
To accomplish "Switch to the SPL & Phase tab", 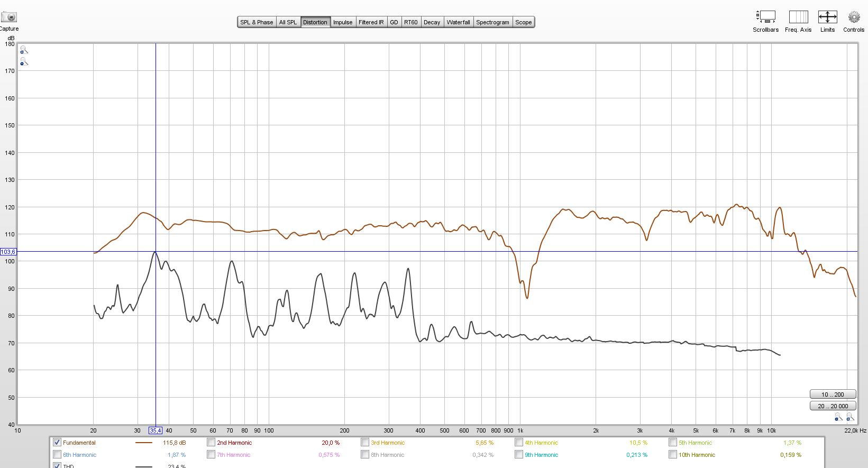I will tap(257, 22).
